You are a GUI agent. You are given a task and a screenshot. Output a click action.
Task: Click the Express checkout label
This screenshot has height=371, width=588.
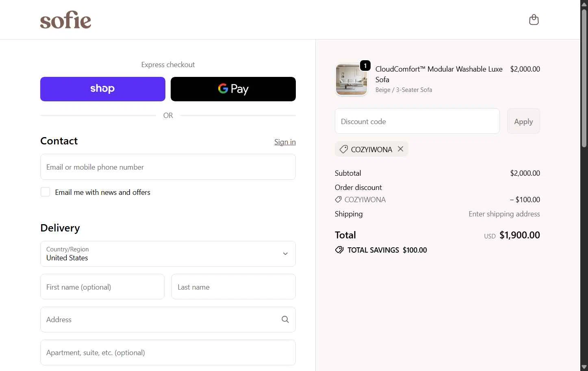168,65
